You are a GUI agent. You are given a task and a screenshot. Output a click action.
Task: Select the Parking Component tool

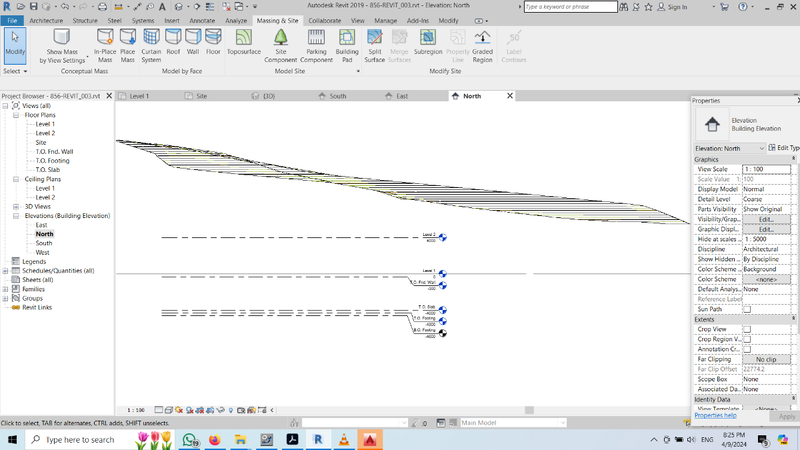pyautogui.click(x=316, y=43)
